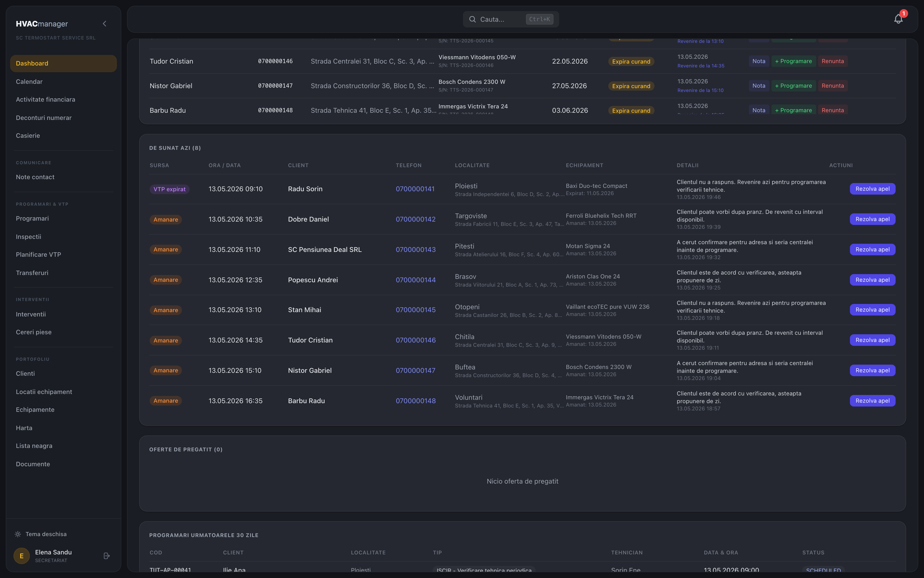Image resolution: width=924 pixels, height=578 pixels.
Task: Call phone link 0700000141
Action: pos(415,189)
